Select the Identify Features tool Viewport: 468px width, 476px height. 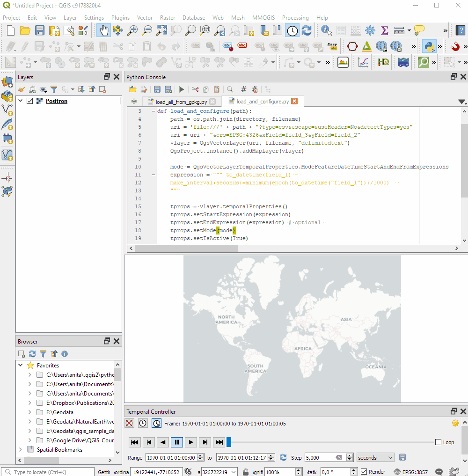(326, 31)
